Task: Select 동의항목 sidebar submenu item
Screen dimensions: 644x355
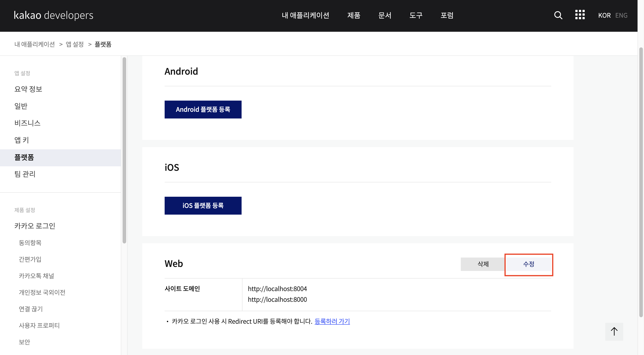Action: tap(30, 243)
